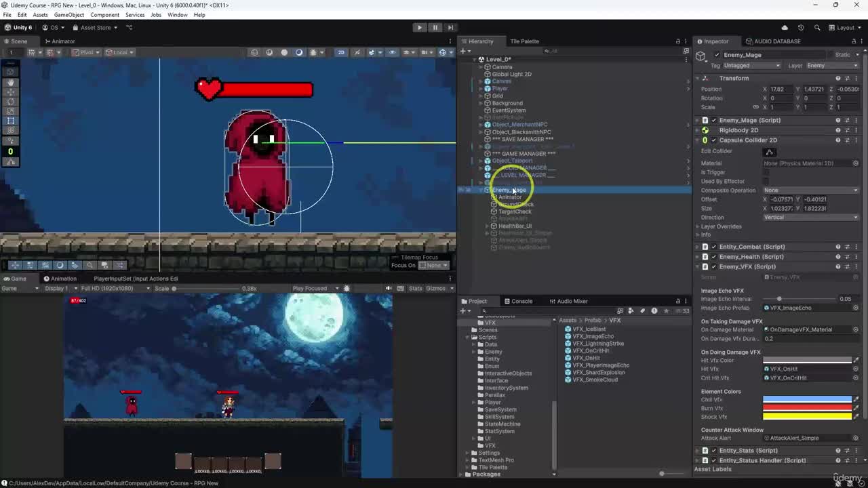The height and width of the screenshot is (488, 868).
Task: Open the cloud services icon
Action: click(x=785, y=28)
